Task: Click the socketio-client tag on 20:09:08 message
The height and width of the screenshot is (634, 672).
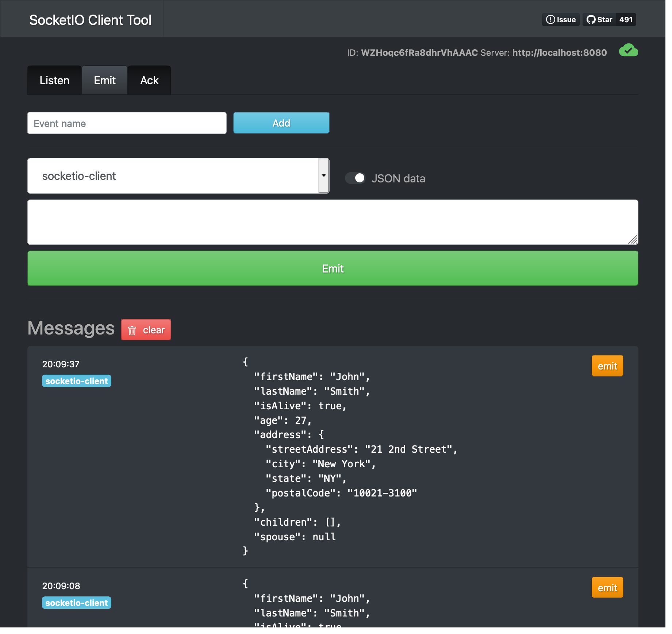Action: pos(77,603)
